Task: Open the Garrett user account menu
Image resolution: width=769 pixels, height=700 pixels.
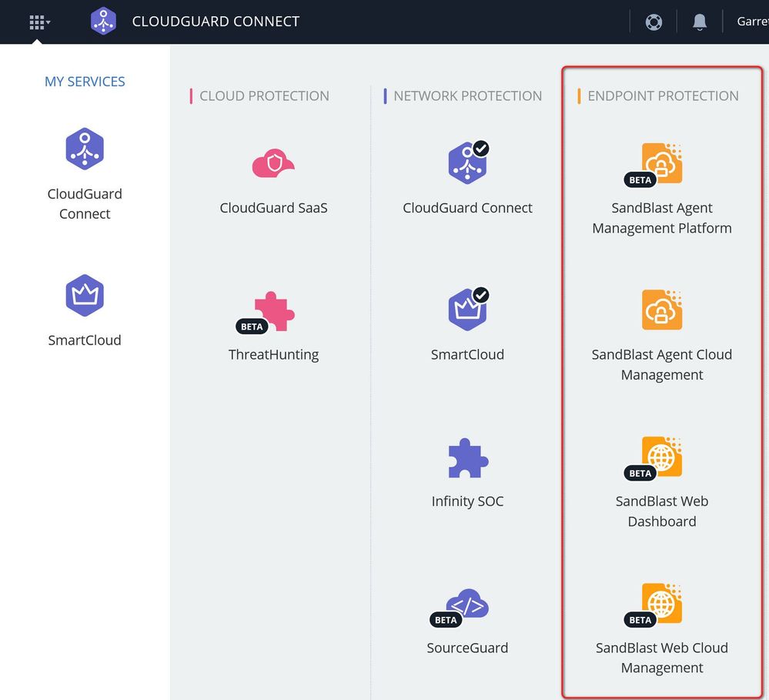Action: [751, 22]
